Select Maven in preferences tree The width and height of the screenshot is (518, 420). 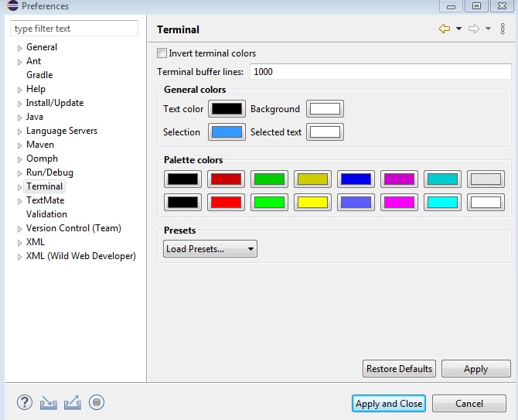(40, 145)
